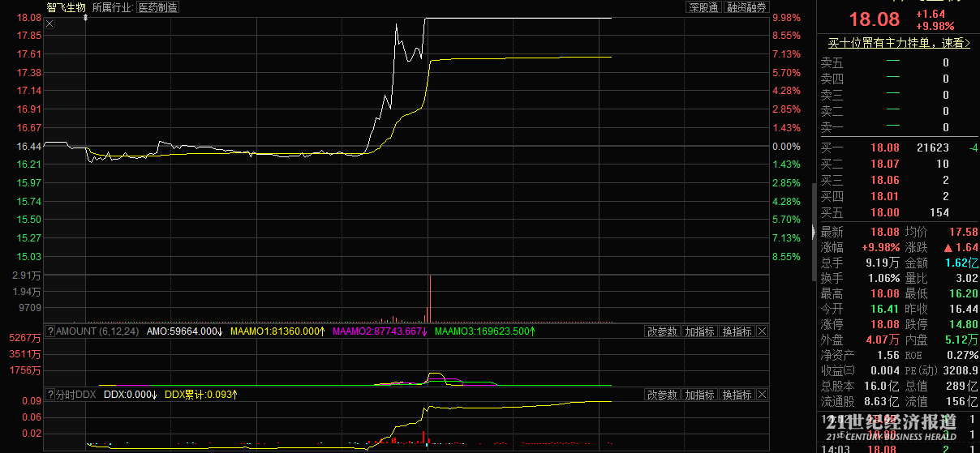The height and width of the screenshot is (453, 980).
Task: Open 换指标 selector for 分时DDX panel
Action: (737, 395)
